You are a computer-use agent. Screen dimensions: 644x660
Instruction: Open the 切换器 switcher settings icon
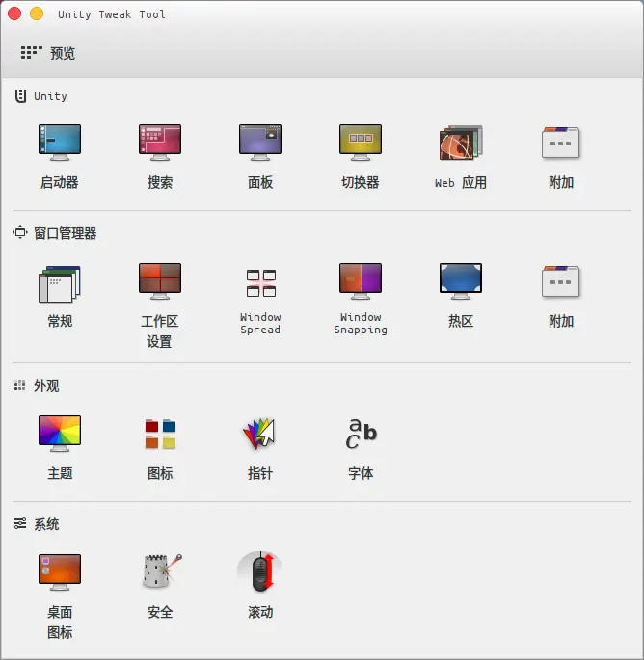(x=361, y=144)
